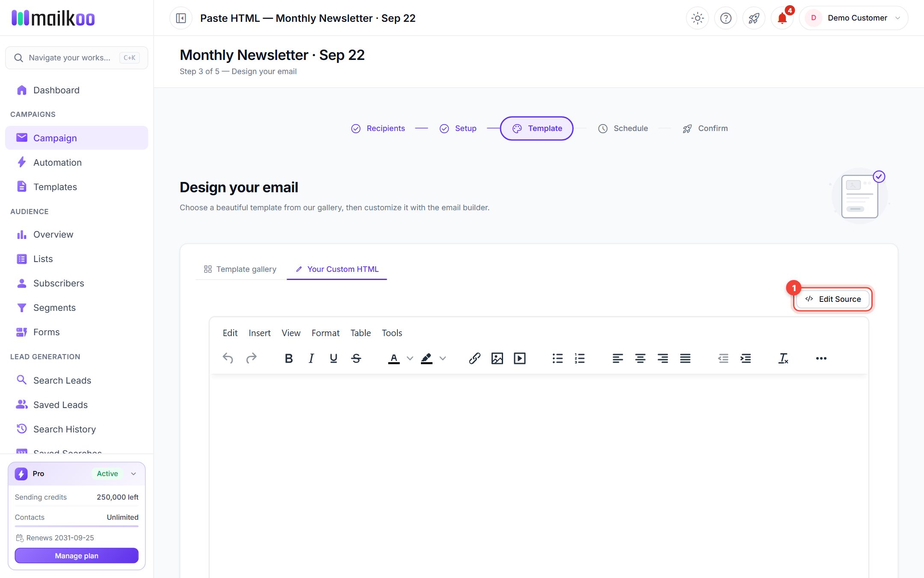Create a bullet list
Screen dimensions: 924x578
pyautogui.click(x=557, y=358)
